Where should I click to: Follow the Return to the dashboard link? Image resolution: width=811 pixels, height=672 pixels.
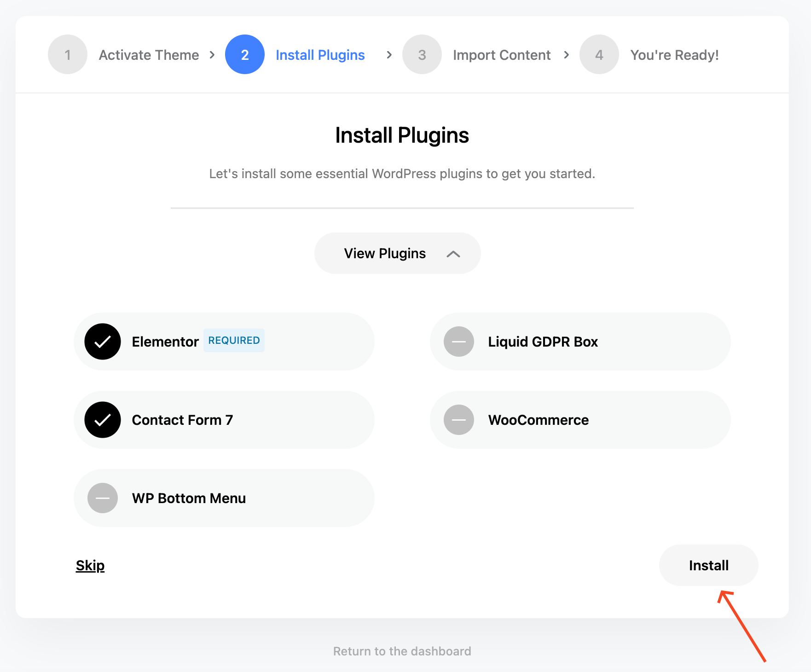tap(402, 651)
